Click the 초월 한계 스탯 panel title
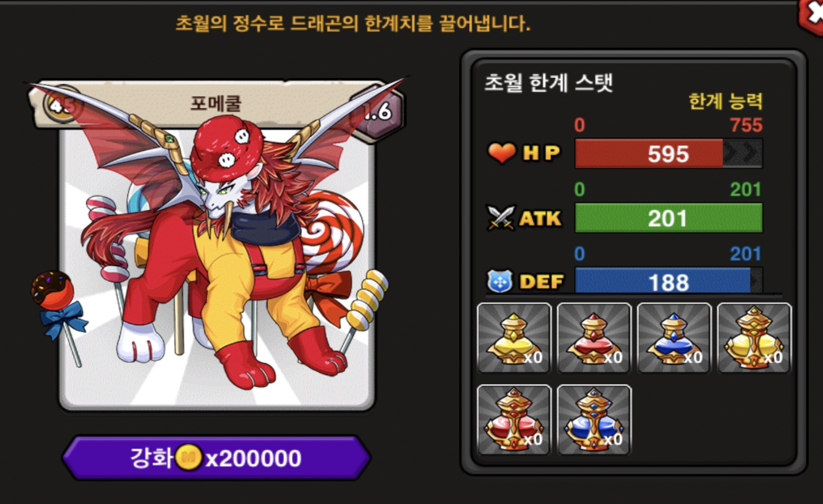The width and height of the screenshot is (823, 504). click(549, 82)
